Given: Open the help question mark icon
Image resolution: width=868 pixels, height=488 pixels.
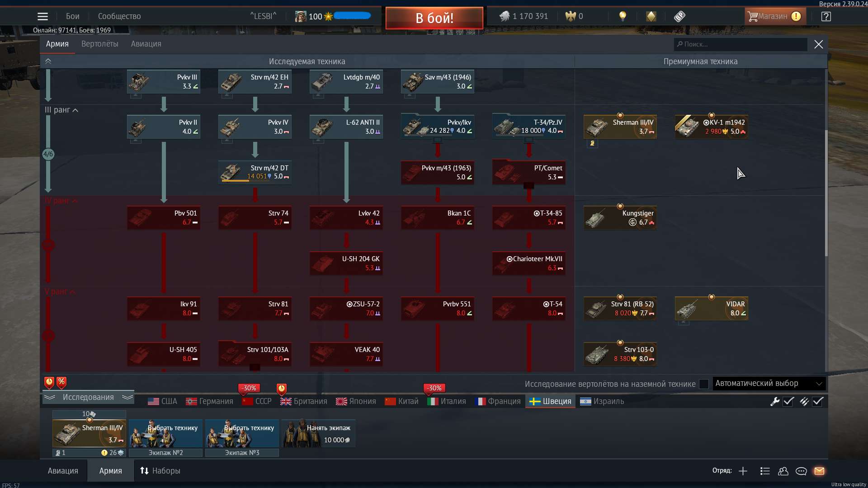Looking at the screenshot, I should click(826, 16).
